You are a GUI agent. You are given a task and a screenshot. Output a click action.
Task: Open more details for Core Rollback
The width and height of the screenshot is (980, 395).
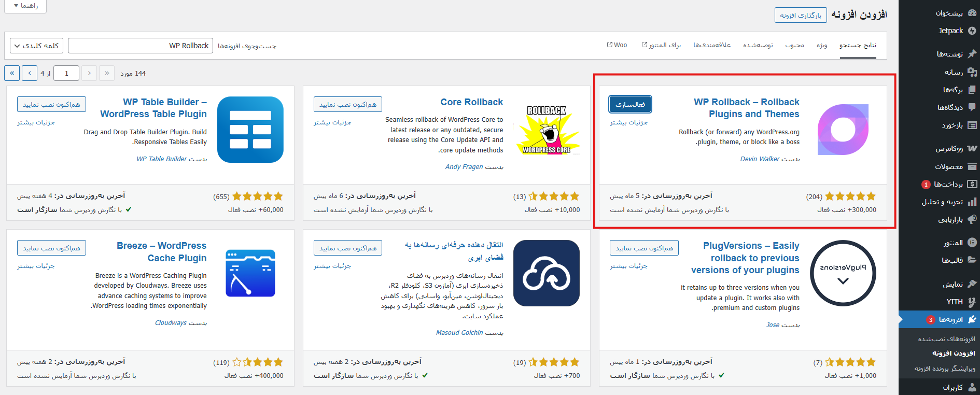[332, 122]
